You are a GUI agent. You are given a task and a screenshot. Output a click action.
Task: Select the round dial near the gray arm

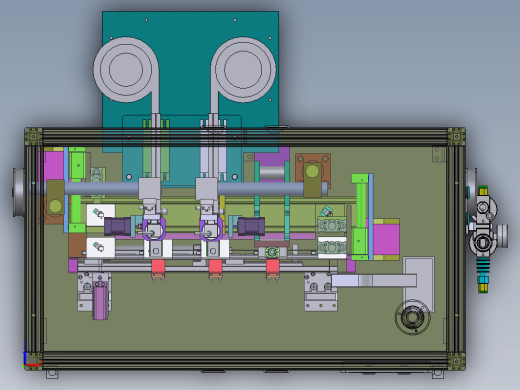click(x=413, y=317)
